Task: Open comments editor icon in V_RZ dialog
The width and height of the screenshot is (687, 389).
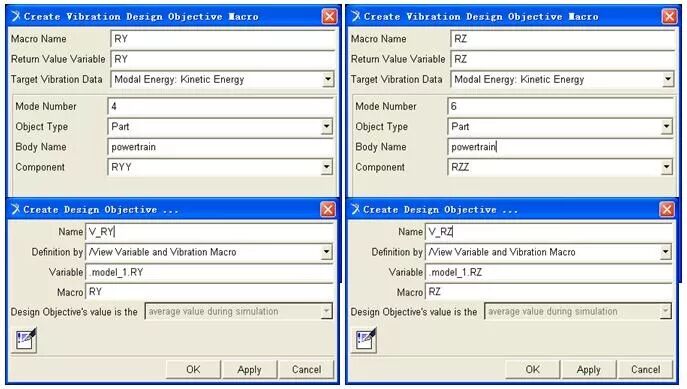Action: coord(365,340)
